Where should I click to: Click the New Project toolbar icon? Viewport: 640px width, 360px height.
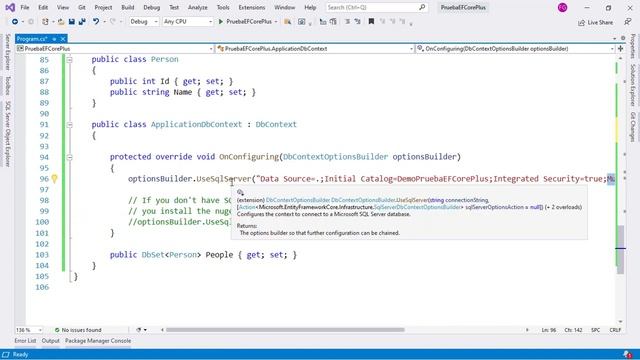45,22
